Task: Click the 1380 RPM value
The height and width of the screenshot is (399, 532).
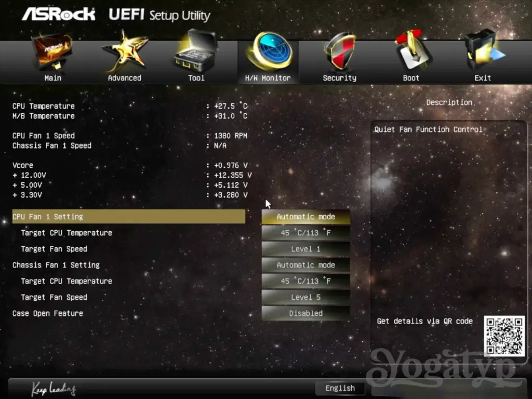Action: click(231, 136)
